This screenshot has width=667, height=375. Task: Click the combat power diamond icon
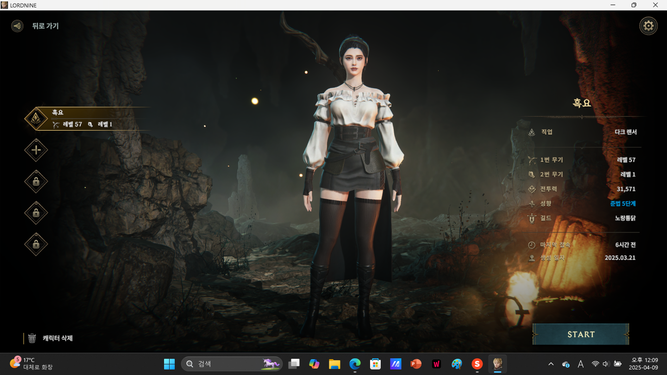click(x=532, y=189)
